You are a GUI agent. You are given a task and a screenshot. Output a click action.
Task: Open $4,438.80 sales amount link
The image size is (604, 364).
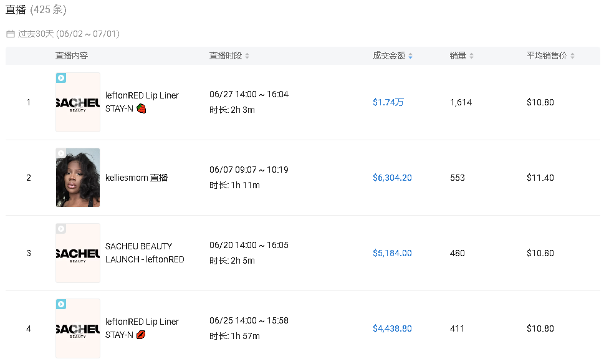pyautogui.click(x=392, y=328)
